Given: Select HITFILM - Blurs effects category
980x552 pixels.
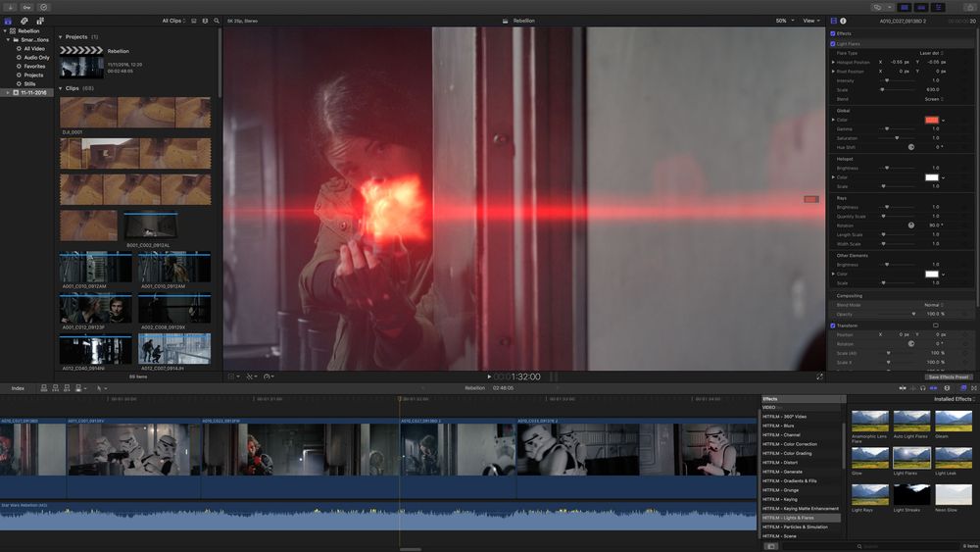Looking at the screenshot, I should [778, 426].
